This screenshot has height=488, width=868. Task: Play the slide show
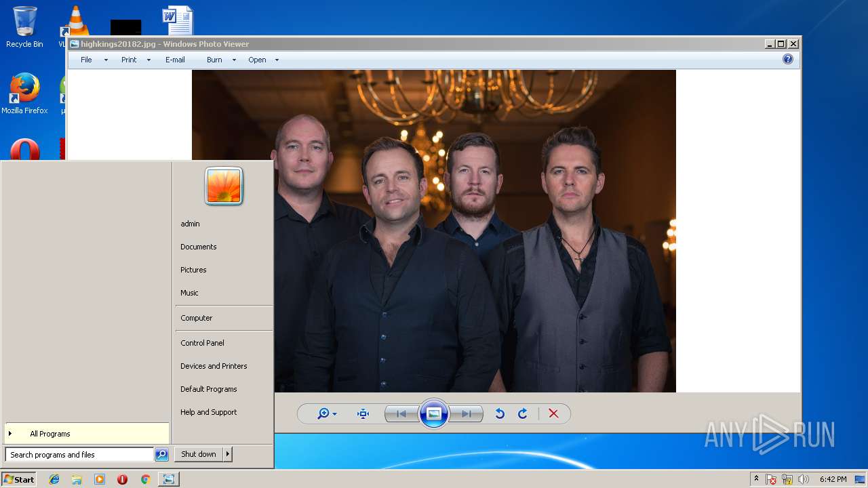point(434,413)
